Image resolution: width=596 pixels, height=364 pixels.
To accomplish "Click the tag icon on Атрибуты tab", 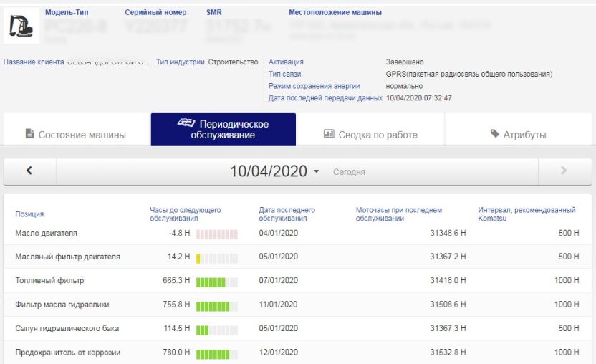I will [494, 133].
